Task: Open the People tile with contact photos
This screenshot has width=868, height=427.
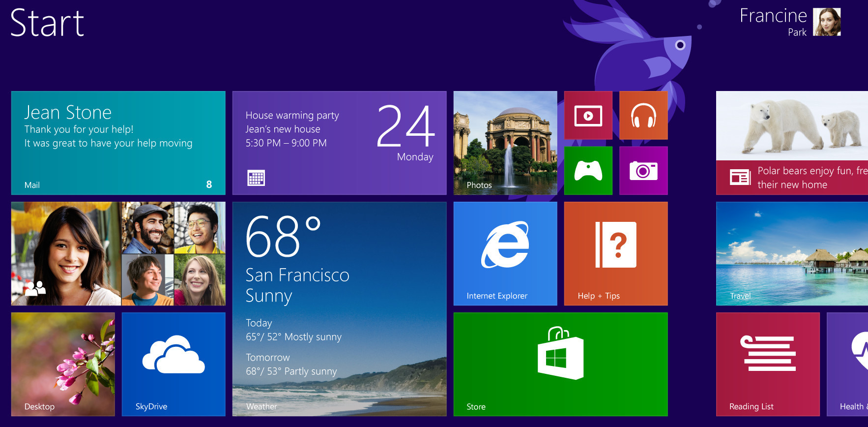Action: tap(118, 253)
